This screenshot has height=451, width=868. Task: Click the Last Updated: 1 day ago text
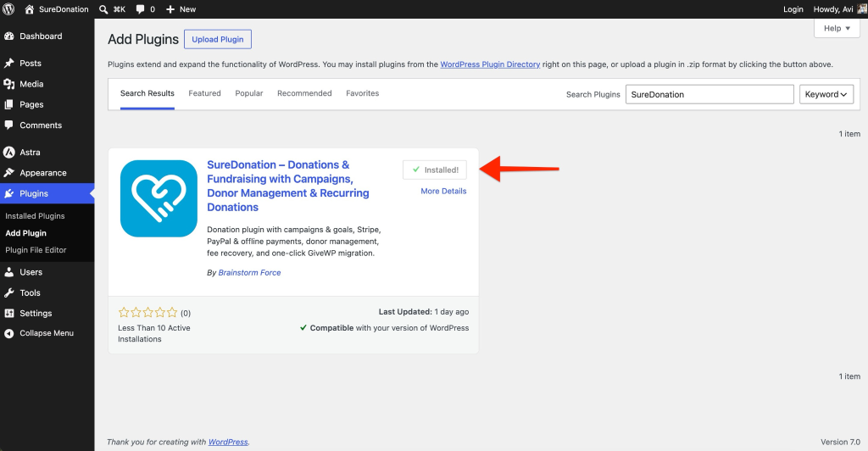coord(424,312)
